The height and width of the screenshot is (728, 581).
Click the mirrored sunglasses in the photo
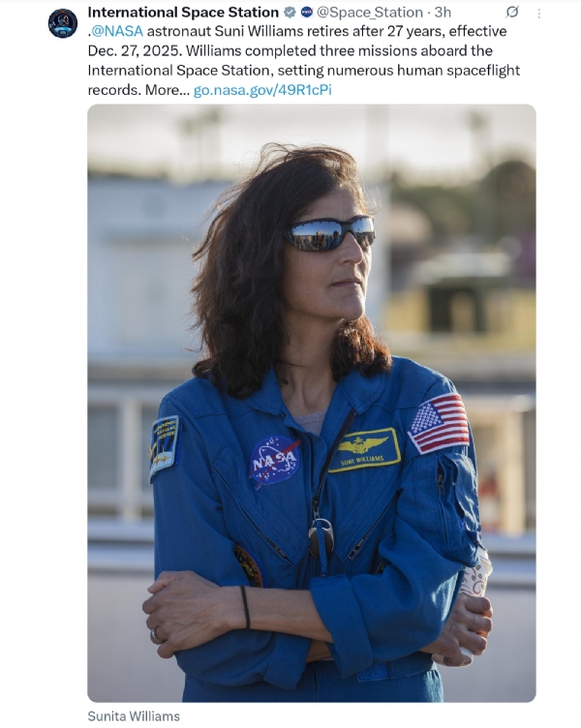[x=329, y=233]
